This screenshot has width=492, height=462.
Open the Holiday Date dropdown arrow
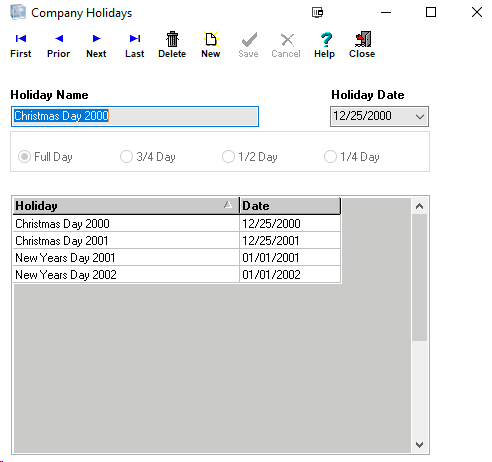click(x=420, y=117)
